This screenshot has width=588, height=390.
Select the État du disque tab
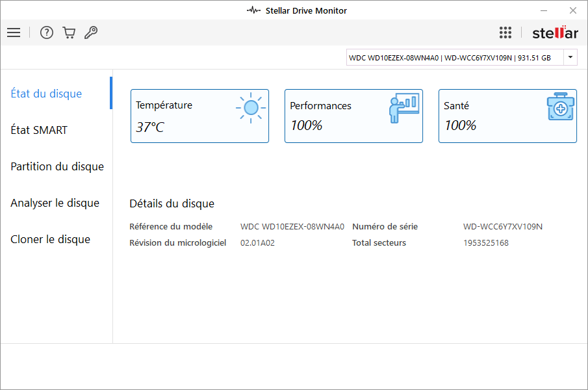(46, 94)
